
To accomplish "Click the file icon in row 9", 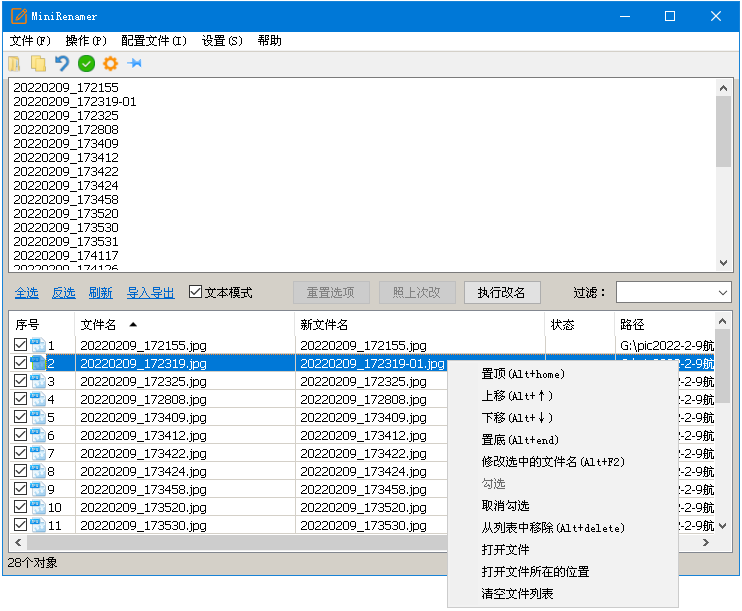I will (38, 489).
